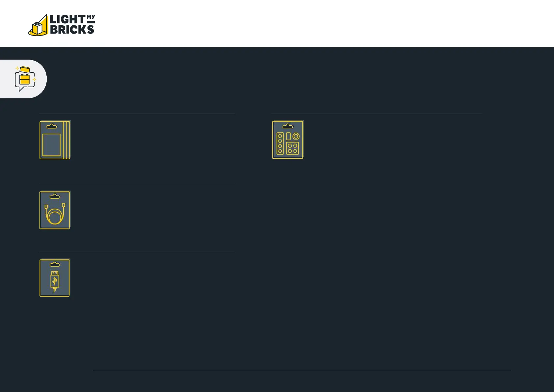The width and height of the screenshot is (554, 392).
Task: Click the inner rectangle on the cards package
Action: 52,145
